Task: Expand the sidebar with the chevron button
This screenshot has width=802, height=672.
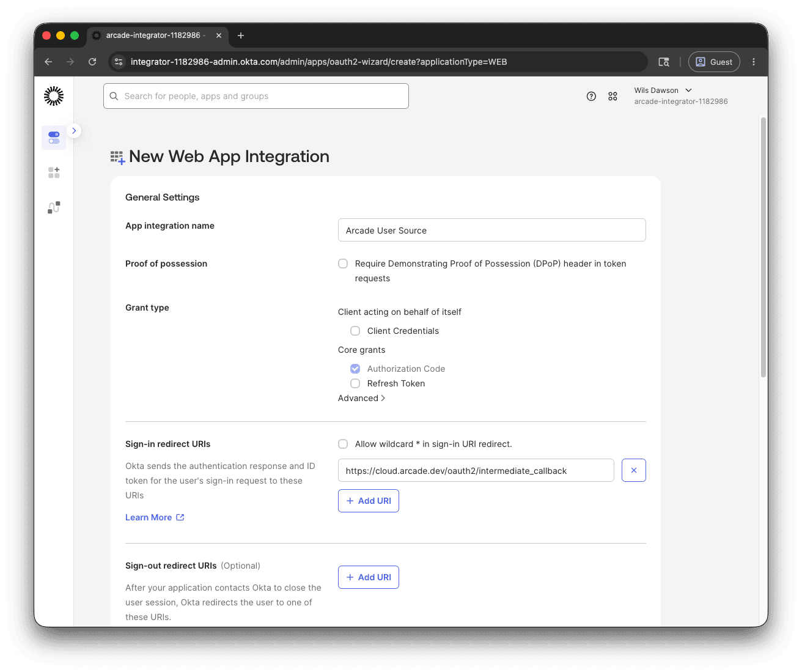Action: coord(74,131)
